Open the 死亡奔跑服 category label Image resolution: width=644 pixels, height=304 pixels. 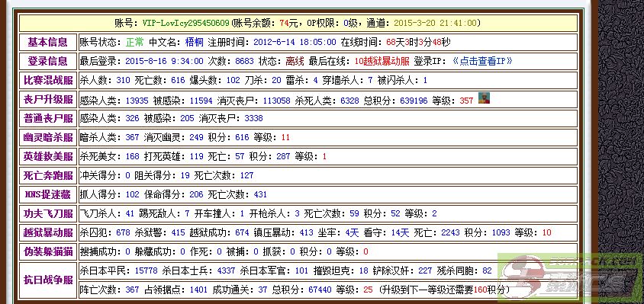click(47, 175)
